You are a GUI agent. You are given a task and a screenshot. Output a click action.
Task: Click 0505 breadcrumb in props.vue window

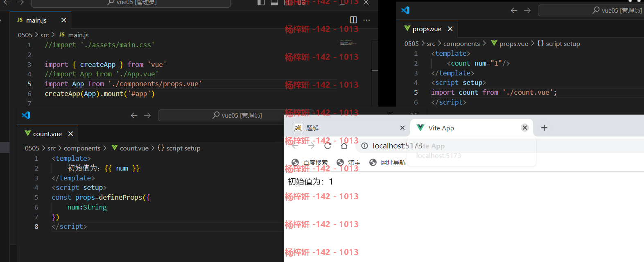click(411, 43)
